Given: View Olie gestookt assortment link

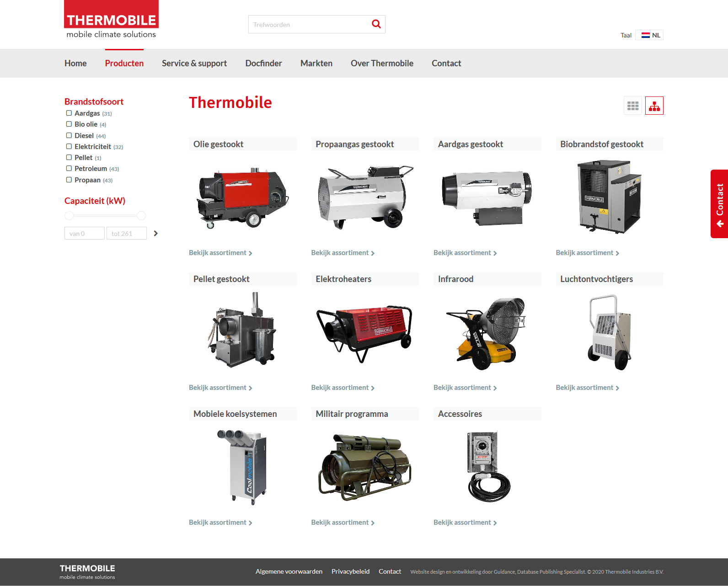Looking at the screenshot, I should pyautogui.click(x=220, y=253).
